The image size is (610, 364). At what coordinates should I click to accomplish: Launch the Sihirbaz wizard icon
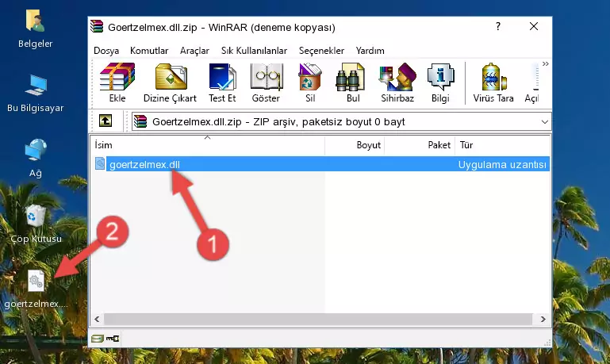397,82
